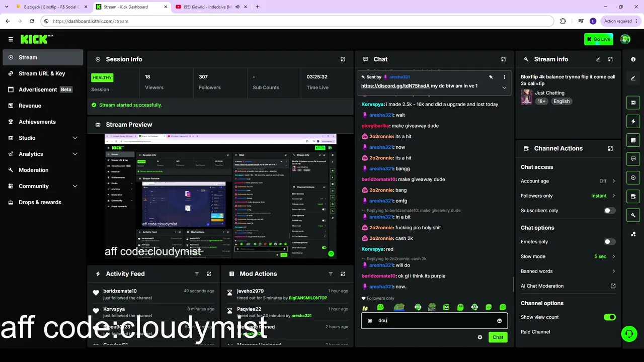Expand the Mod Actions panel
The width and height of the screenshot is (644, 362).
click(x=343, y=274)
